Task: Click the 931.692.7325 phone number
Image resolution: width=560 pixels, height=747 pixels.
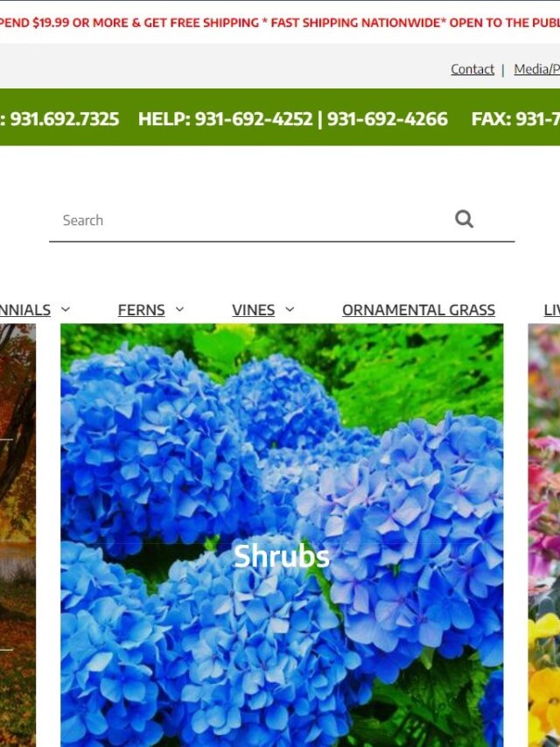Action: 64,118
